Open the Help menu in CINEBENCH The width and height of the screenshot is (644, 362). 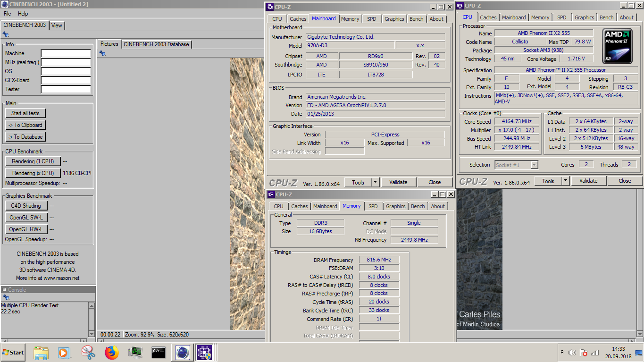(x=23, y=14)
